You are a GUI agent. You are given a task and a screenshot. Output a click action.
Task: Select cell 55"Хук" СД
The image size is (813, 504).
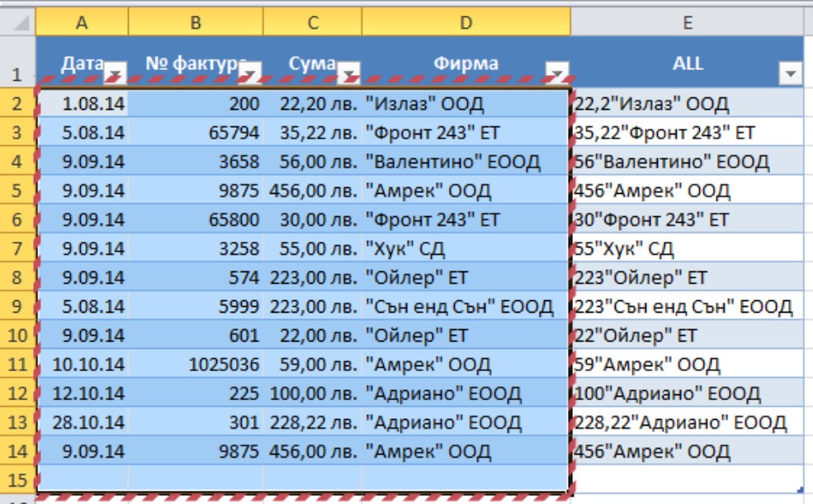pyautogui.click(x=688, y=248)
